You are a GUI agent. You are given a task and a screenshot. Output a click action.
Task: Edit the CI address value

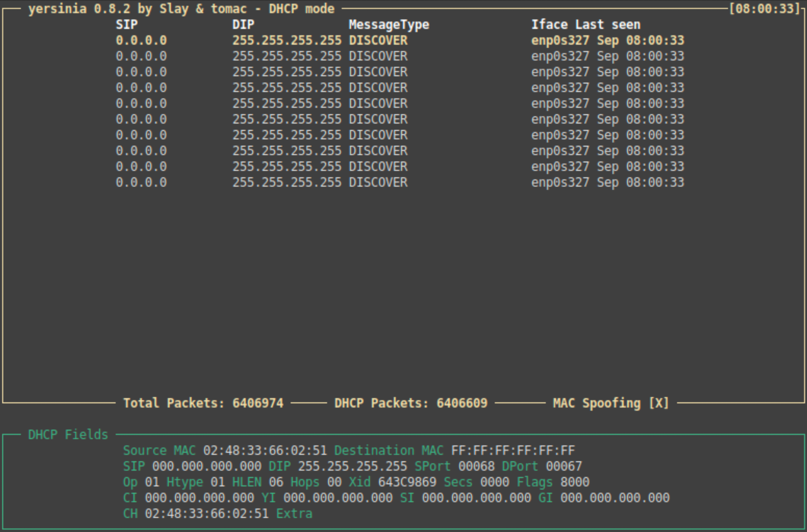pyautogui.click(x=200, y=498)
